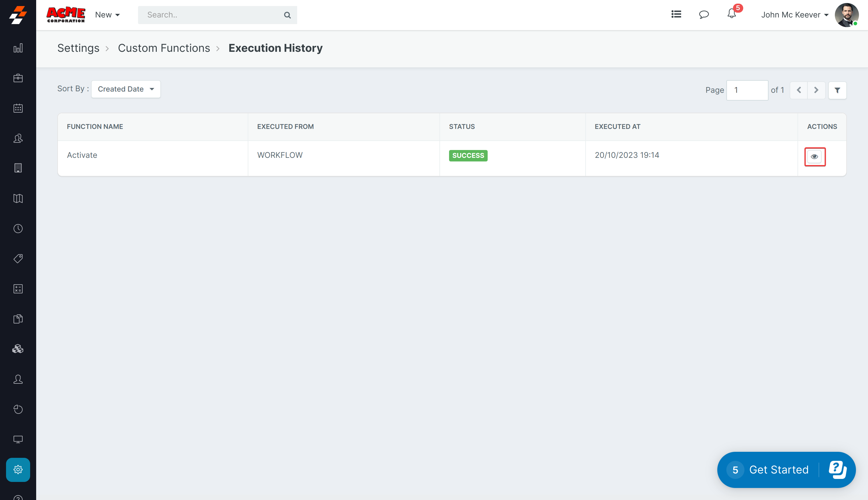Click the clock icon in the sidebar
The width and height of the screenshot is (868, 500).
pyautogui.click(x=18, y=229)
